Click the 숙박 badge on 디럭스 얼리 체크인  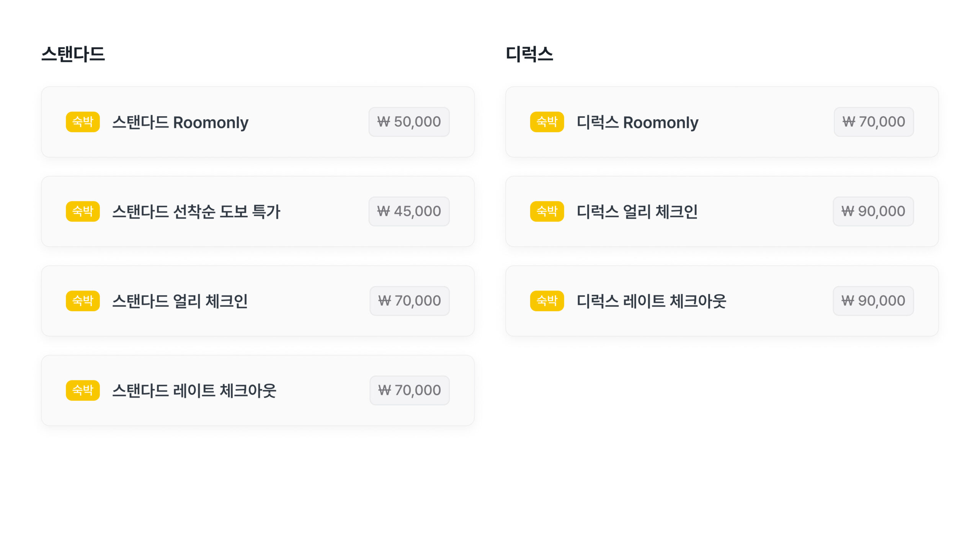tap(547, 211)
